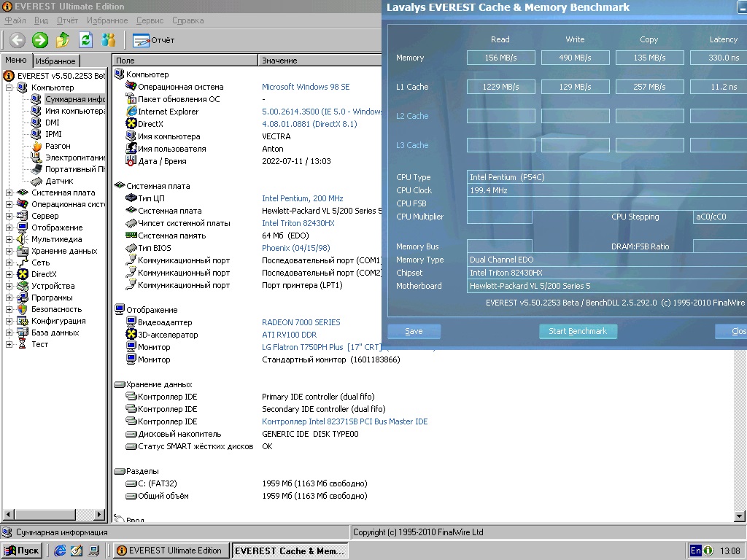The image size is (747, 560).
Task: Open the Сервис menu
Action: pos(150,20)
